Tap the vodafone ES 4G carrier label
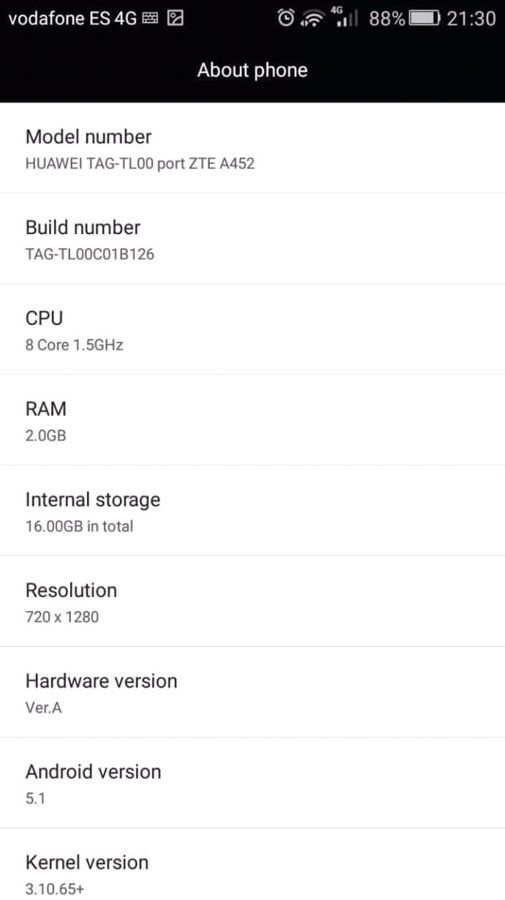The image size is (505, 900). pos(73,19)
